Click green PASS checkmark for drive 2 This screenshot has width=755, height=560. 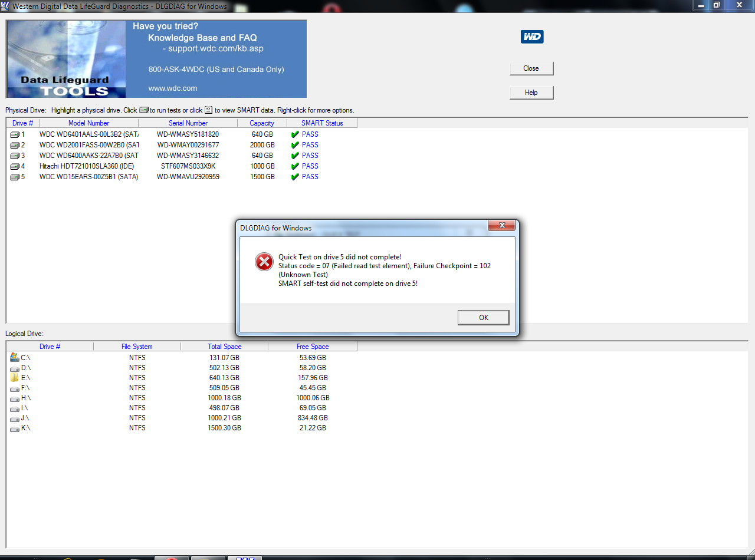[295, 145]
